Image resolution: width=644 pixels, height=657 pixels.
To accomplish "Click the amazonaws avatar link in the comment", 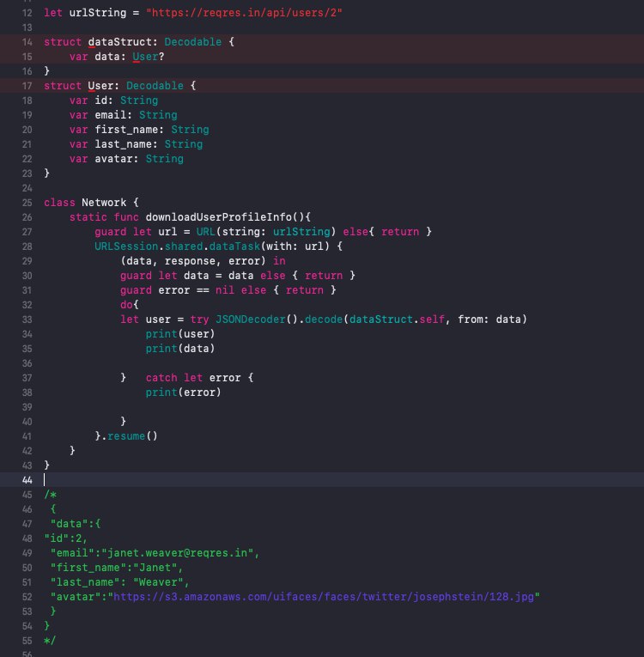I will pos(324,597).
